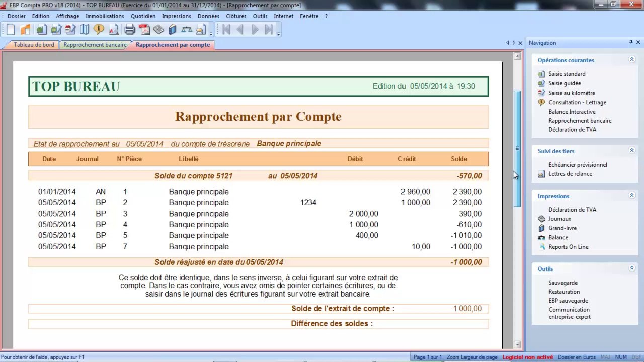
Task: Click the Reports On Line icon
Action: click(541, 247)
